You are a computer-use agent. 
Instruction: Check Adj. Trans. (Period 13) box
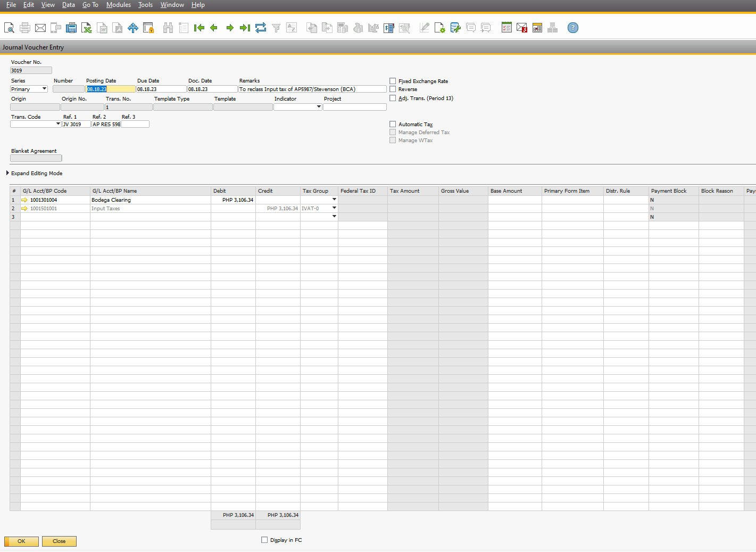tap(393, 98)
